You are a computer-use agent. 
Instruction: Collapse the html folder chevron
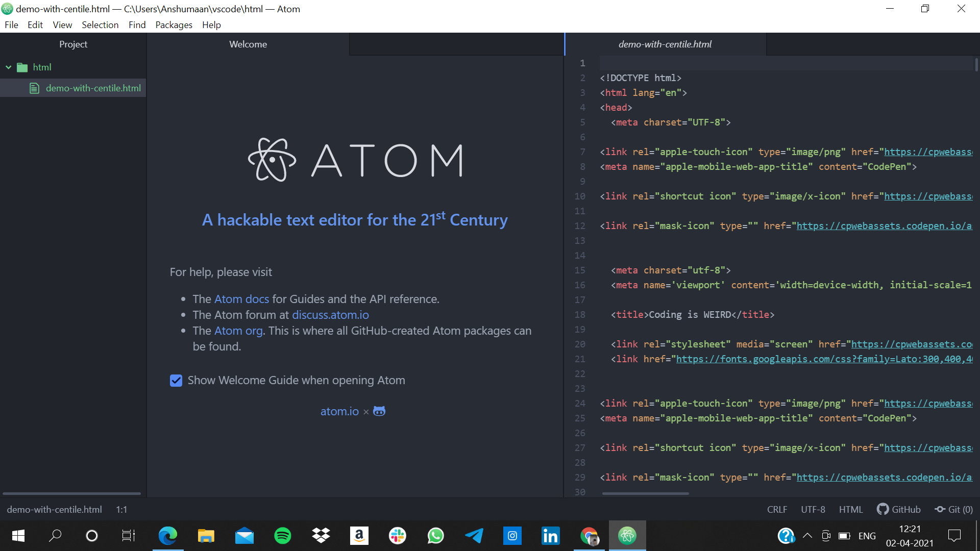(x=8, y=67)
